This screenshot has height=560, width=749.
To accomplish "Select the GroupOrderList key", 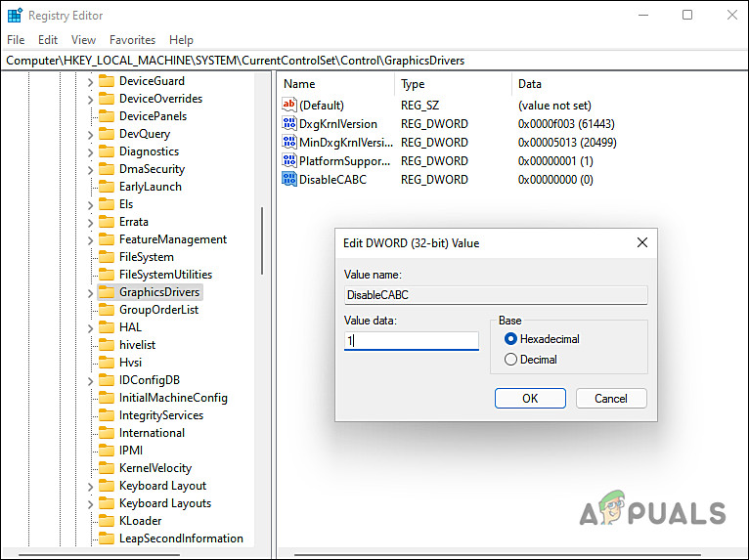I will point(159,310).
